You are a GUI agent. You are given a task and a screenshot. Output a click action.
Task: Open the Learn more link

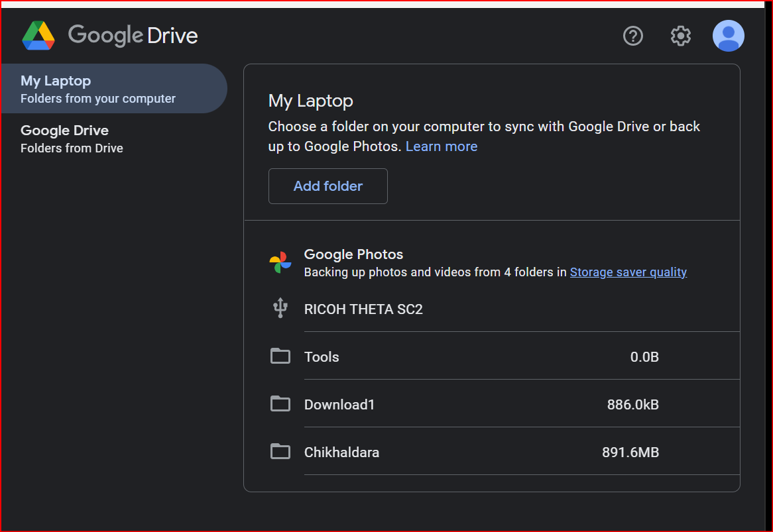442,146
